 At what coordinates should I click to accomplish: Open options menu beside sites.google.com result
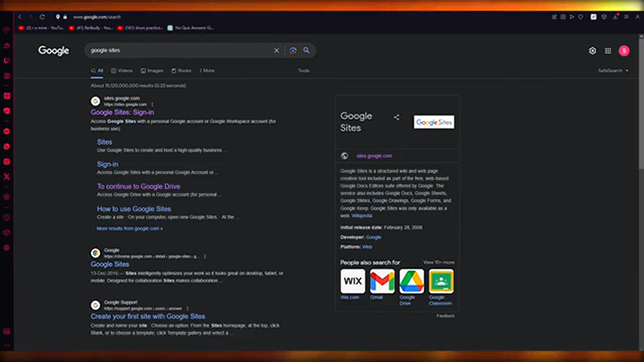coord(152,105)
